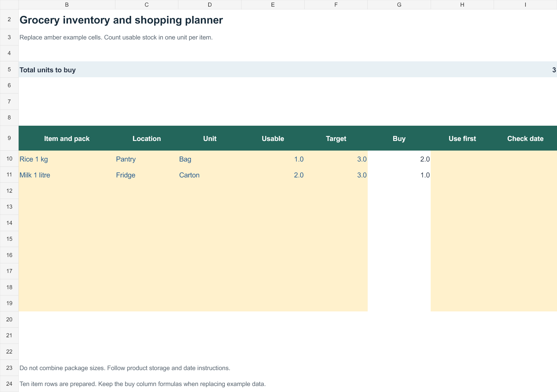Screen dimensions: 557x392
Task: Select column E header
Action: coord(273,5)
